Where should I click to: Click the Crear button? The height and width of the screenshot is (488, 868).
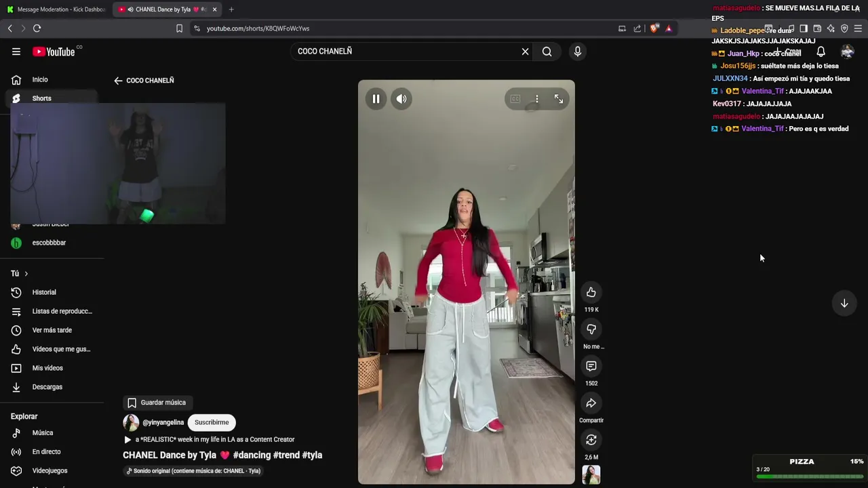click(x=788, y=52)
